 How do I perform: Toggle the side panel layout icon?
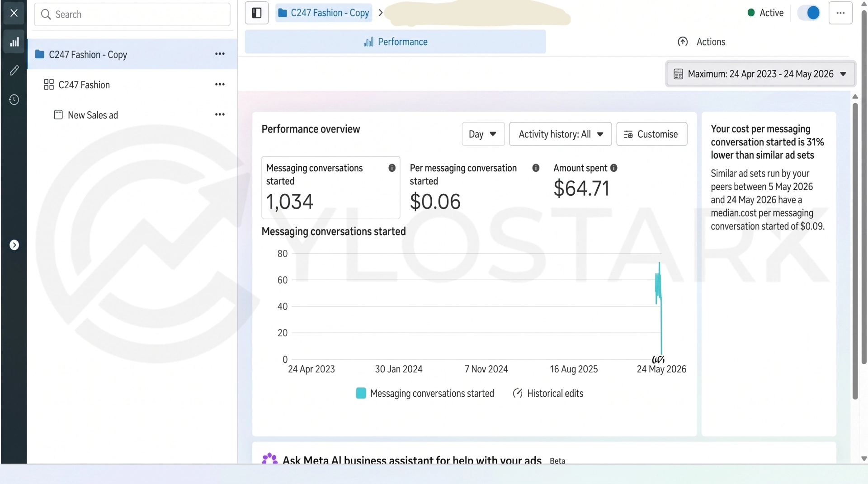[x=256, y=13]
